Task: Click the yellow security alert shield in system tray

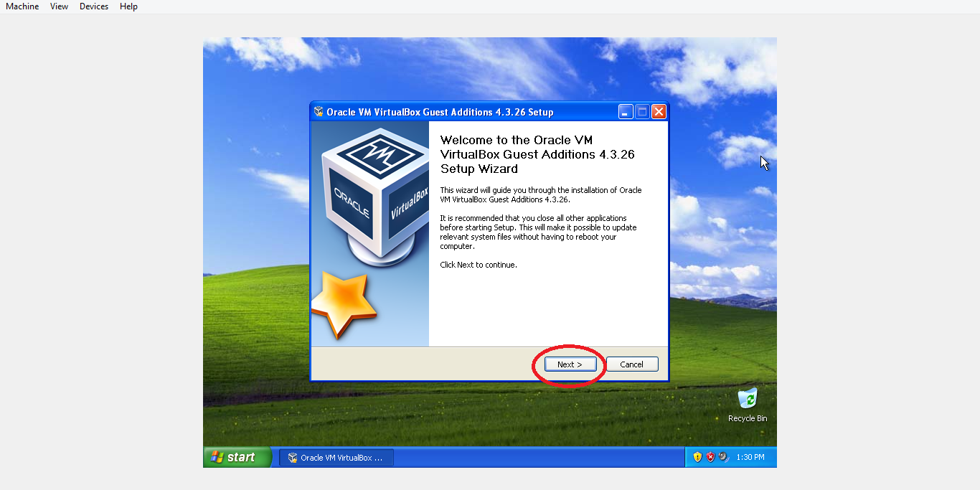Action: (x=697, y=457)
